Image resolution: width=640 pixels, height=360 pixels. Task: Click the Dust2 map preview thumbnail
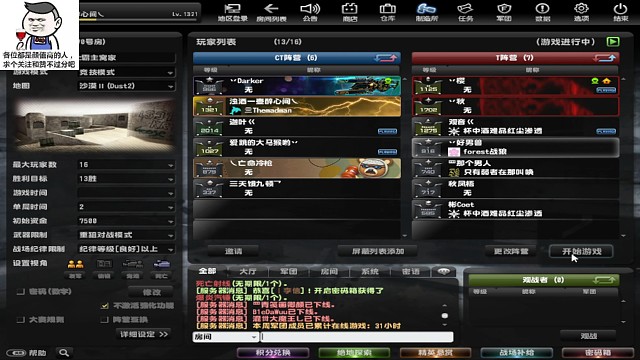[x=95, y=124]
